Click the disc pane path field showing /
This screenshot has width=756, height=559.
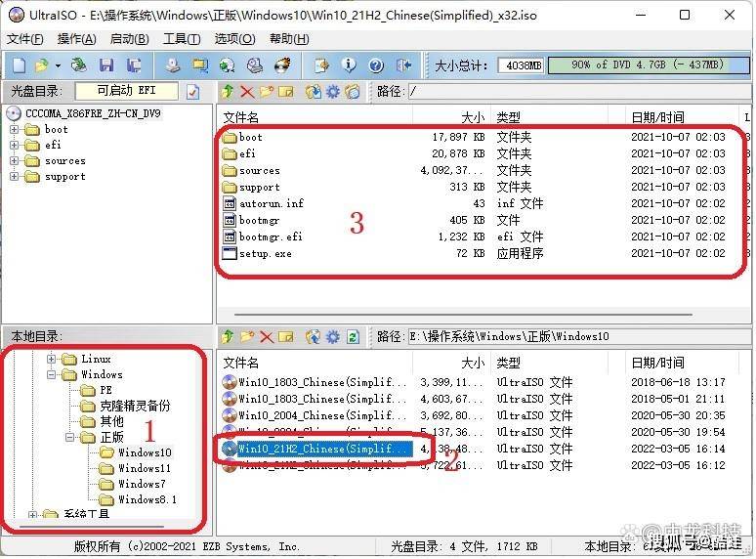pos(578,91)
